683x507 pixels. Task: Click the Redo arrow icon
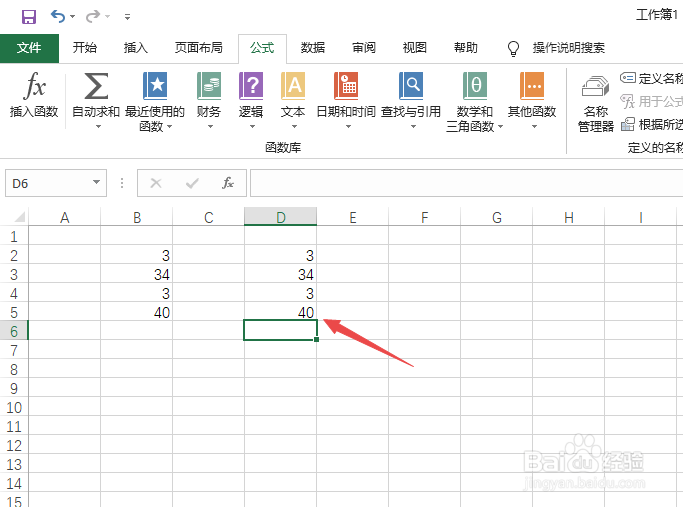[93, 17]
